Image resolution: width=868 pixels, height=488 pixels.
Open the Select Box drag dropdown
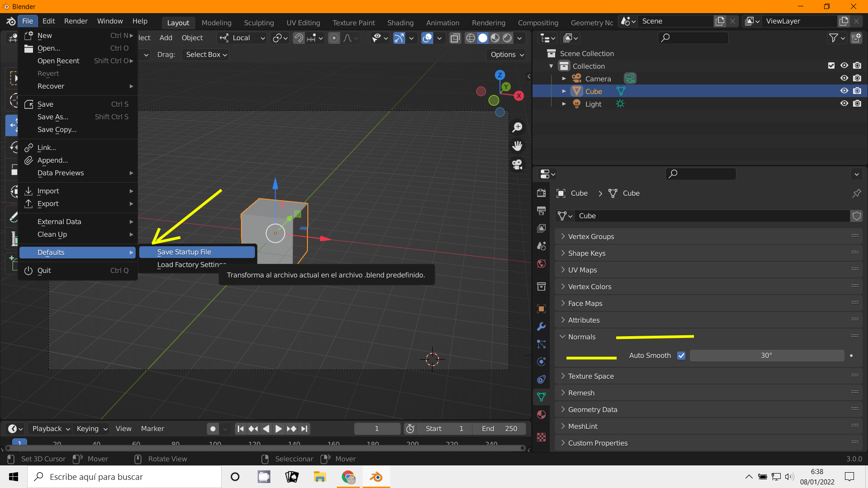tap(206, 55)
